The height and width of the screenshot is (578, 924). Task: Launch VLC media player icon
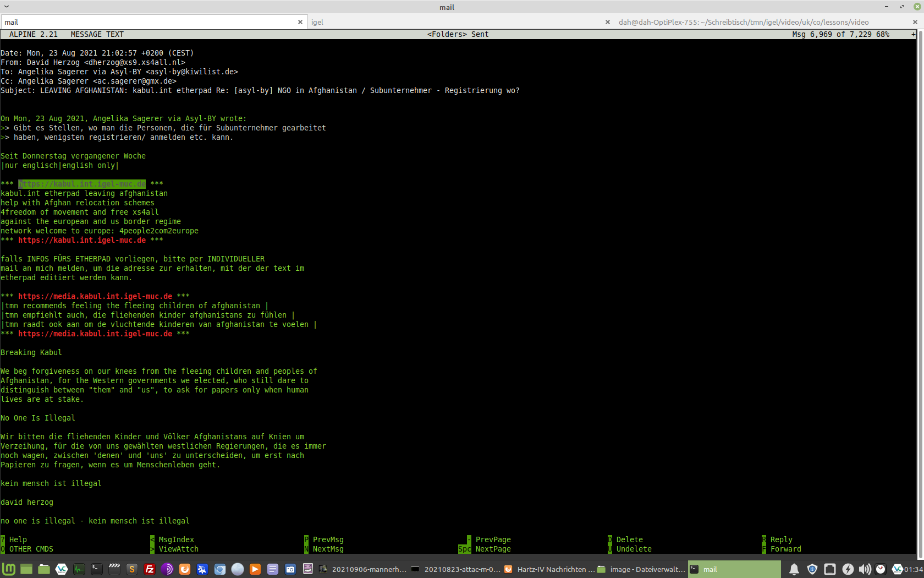(255, 569)
